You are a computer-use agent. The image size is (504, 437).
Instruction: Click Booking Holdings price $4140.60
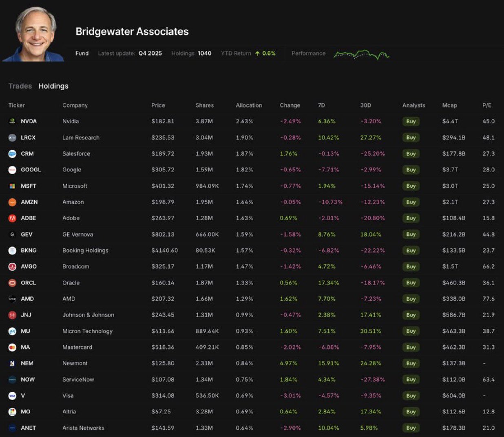pyautogui.click(x=165, y=251)
